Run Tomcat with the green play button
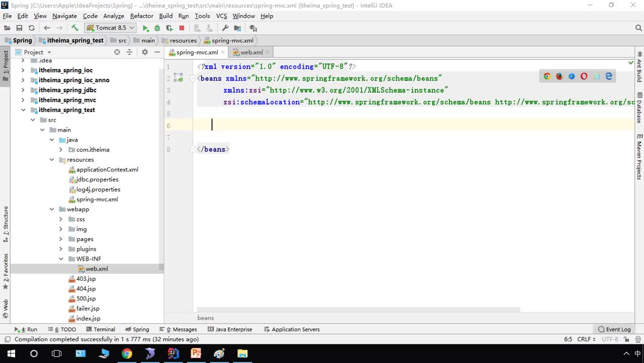Image resolution: width=644 pixels, height=363 pixels. click(146, 28)
